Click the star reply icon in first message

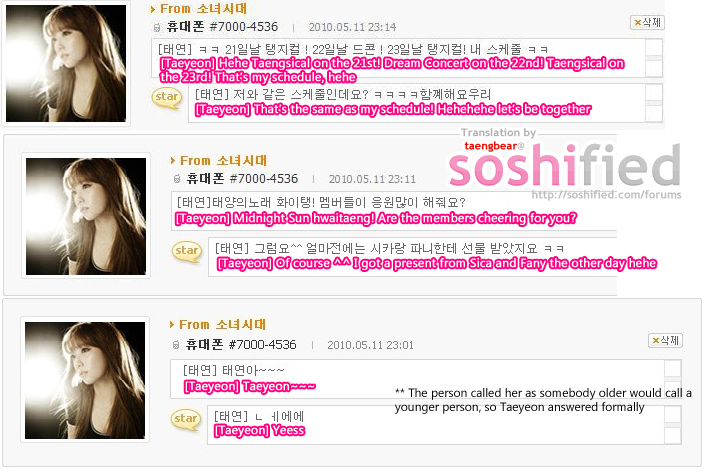click(x=167, y=98)
